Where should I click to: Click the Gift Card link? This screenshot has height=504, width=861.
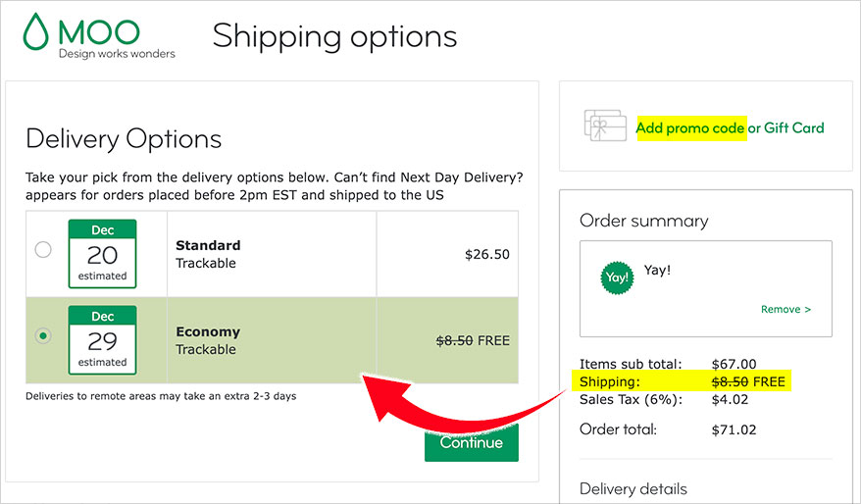[x=794, y=127]
